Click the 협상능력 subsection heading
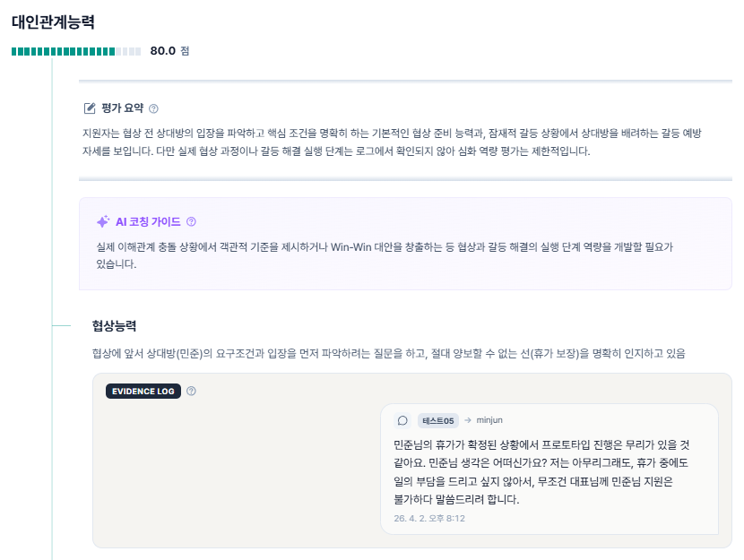The height and width of the screenshot is (560, 744). 114,325
